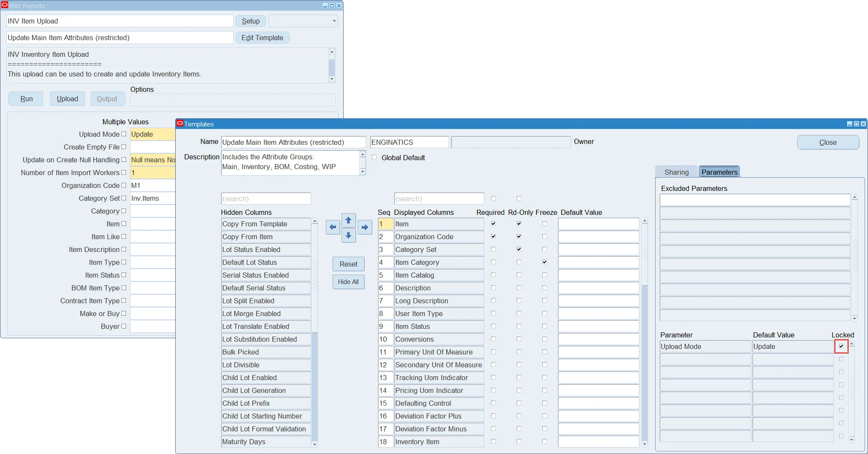868x454 pixels.
Task: Move selected column down with down arrow
Action: click(348, 235)
